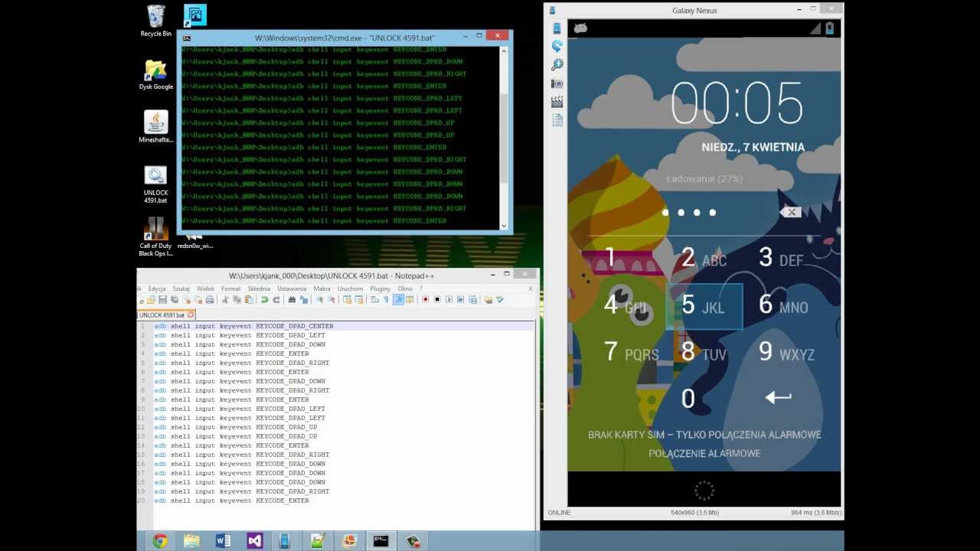Click the rotate icon in Galaxy Nexus sidebar
This screenshot has width=980, height=551.
pos(557,47)
